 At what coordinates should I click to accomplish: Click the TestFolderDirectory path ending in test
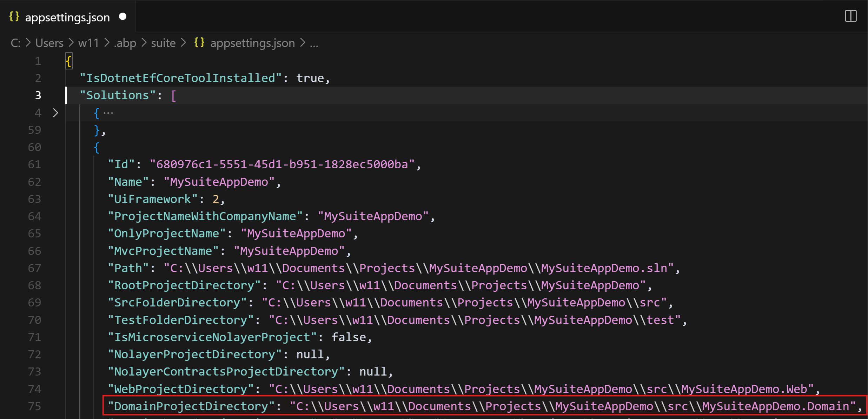point(475,320)
